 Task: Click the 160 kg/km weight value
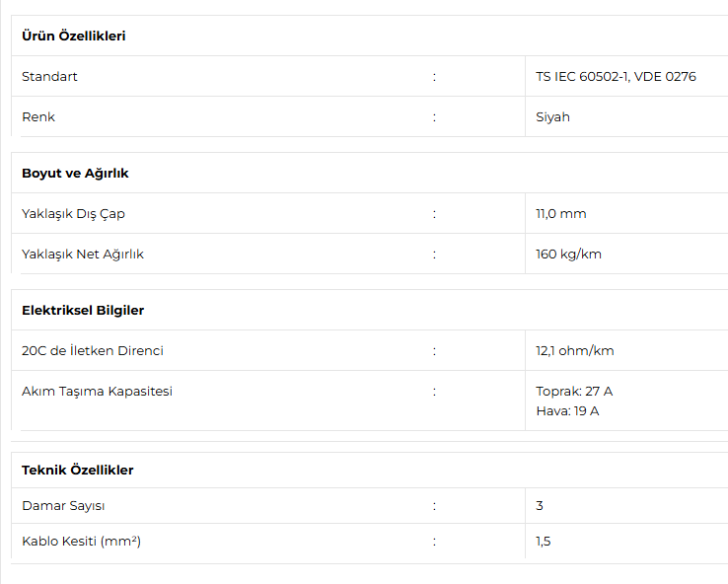pyautogui.click(x=568, y=255)
